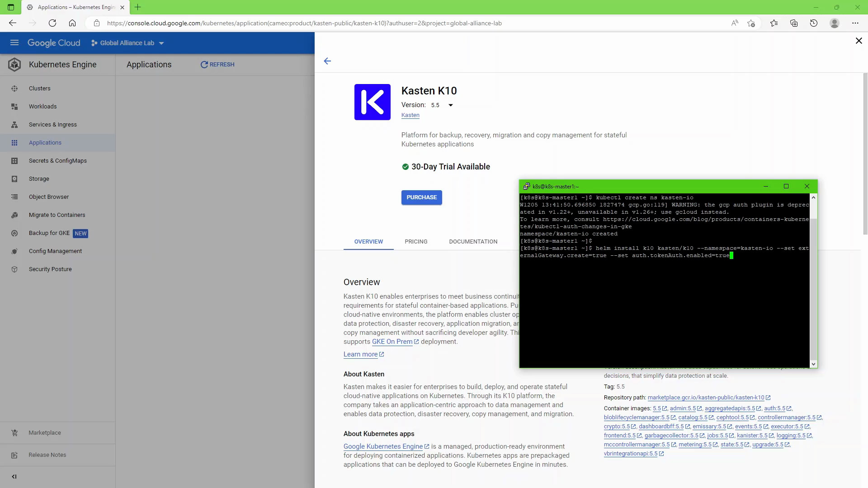
Task: Click the terminal scrollbar down arrow
Action: pos(813,364)
